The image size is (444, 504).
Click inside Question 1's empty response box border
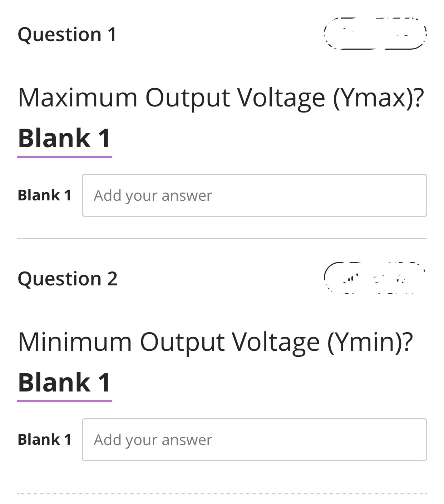coord(254,195)
